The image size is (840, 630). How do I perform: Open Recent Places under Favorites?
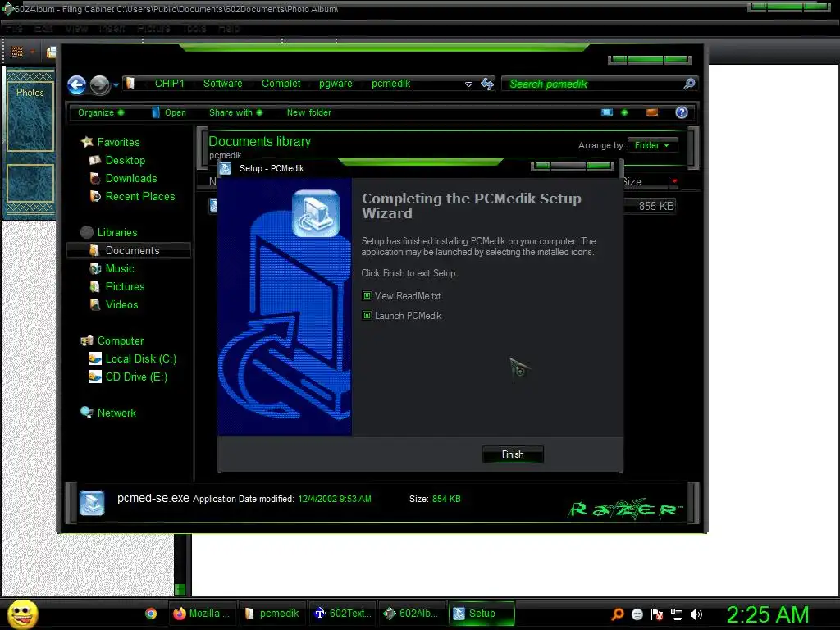[x=140, y=197]
